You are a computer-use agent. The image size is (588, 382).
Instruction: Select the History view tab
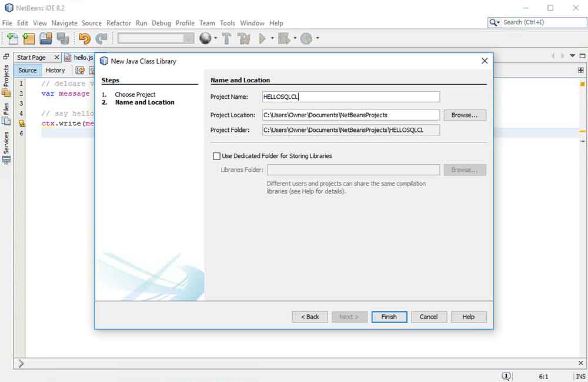click(55, 70)
